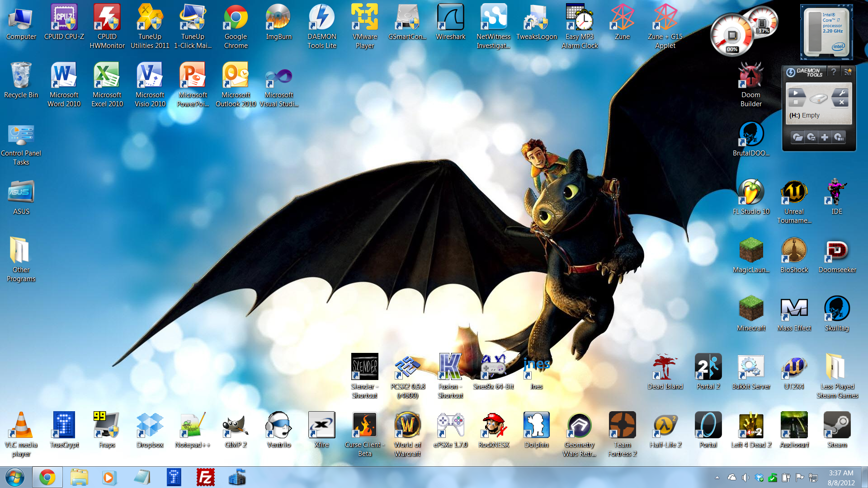Viewport: 868px width, 488px height.
Task: Expand hidden system tray icons arrow
Action: tap(717, 478)
